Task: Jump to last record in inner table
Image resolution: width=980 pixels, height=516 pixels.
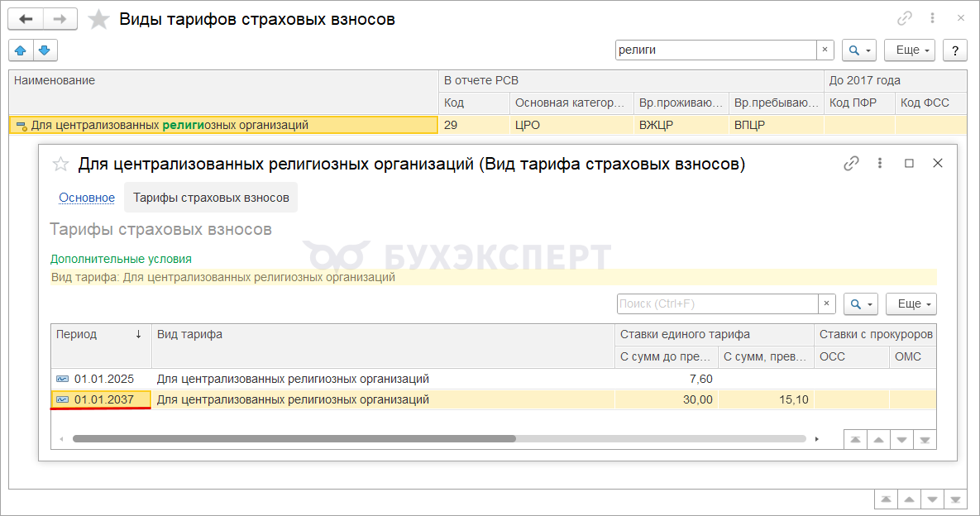Action: click(x=925, y=440)
